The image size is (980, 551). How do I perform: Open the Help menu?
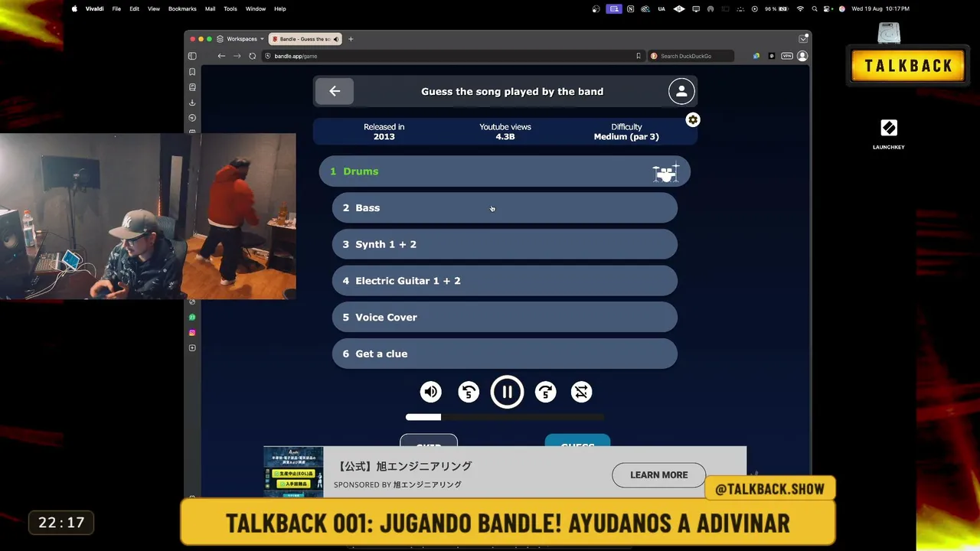coord(280,9)
